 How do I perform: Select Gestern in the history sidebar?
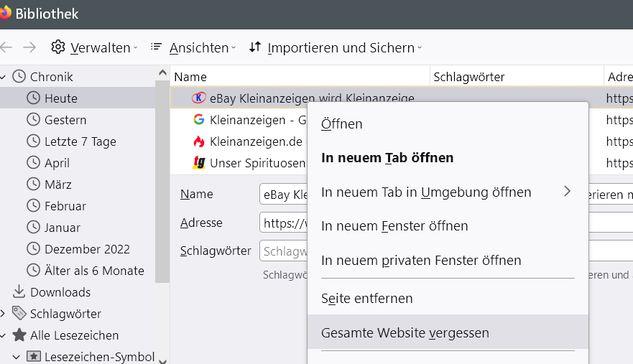65,120
